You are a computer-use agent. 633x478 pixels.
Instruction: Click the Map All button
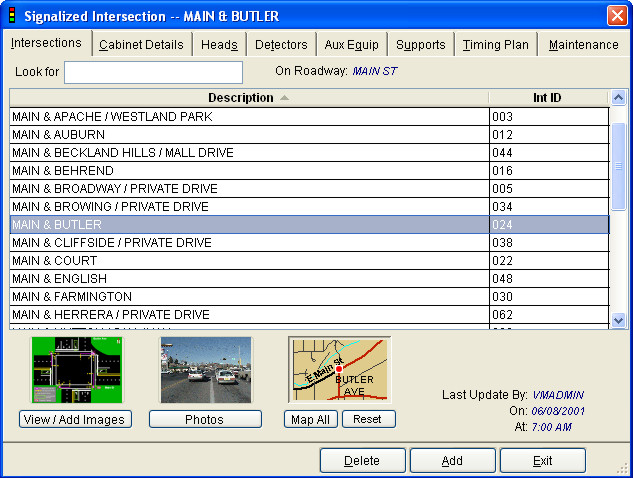pyautogui.click(x=310, y=419)
